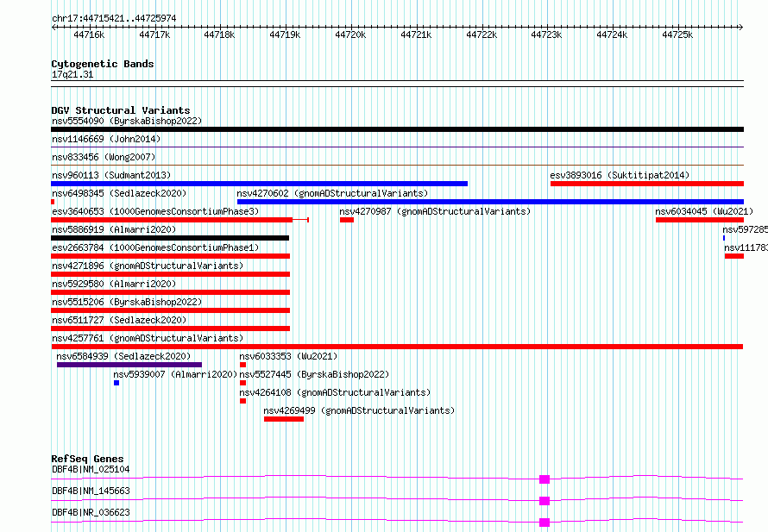768x532 pixels.
Task: Open DBF4B|NR_036623 gene label
Action: point(91,512)
